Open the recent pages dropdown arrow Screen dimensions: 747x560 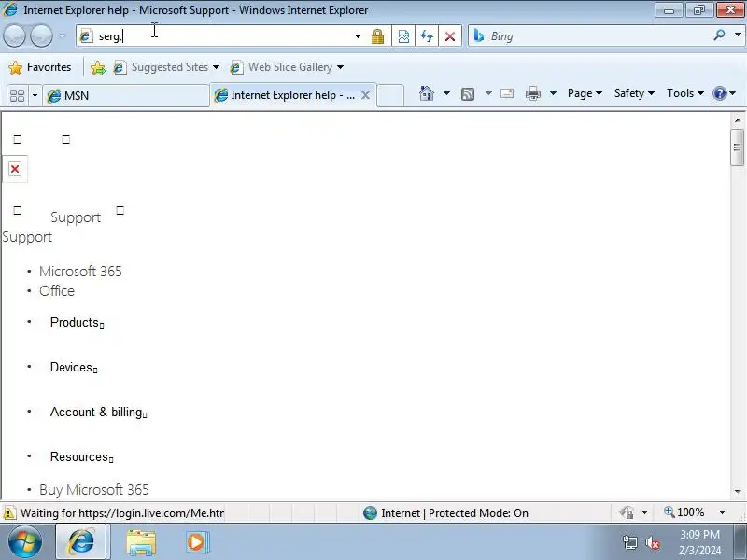(x=62, y=35)
